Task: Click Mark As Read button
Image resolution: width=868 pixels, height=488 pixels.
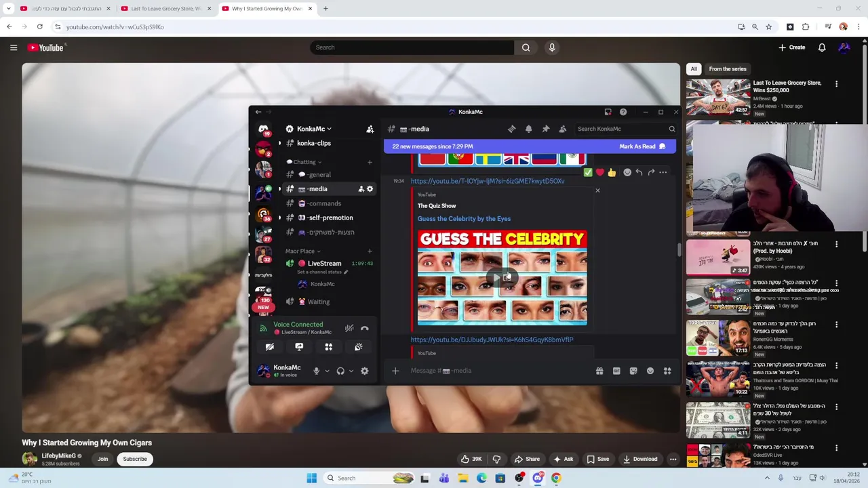Action: click(642, 146)
